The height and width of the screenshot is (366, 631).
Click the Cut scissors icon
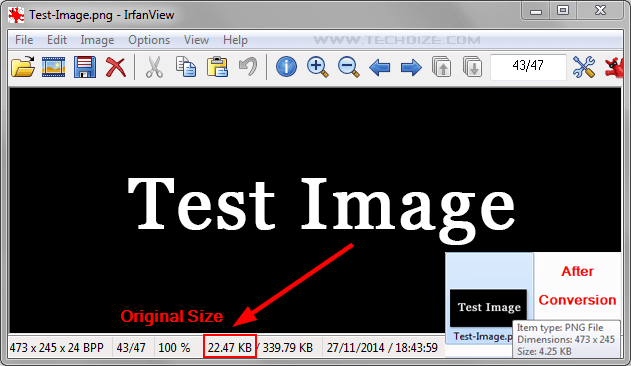(154, 66)
